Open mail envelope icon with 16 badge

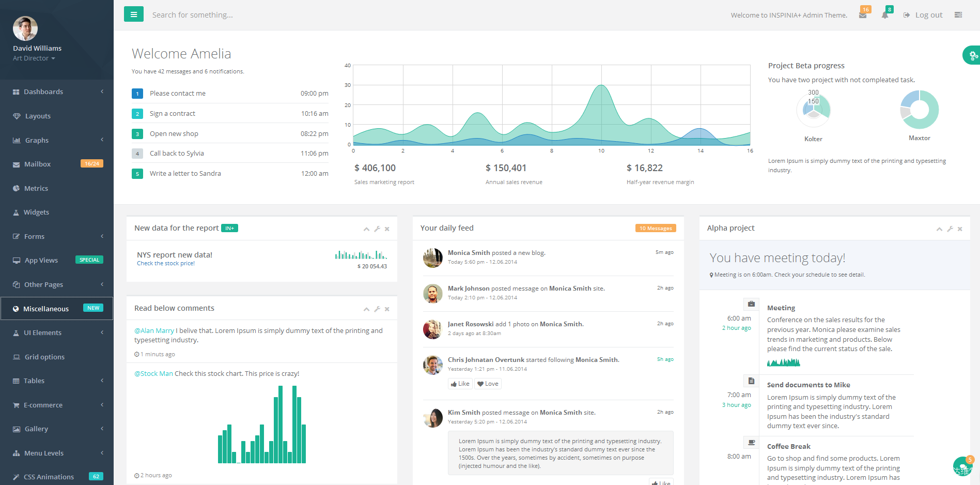(863, 15)
